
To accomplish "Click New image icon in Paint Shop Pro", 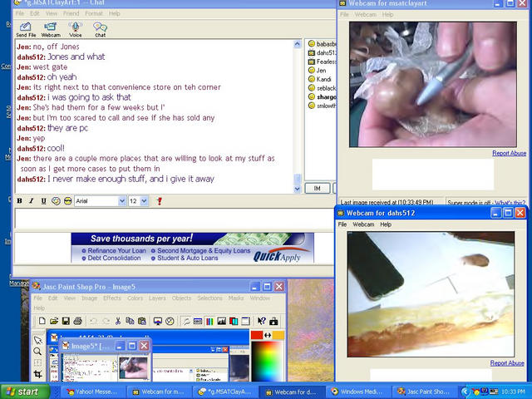I will pos(42,321).
